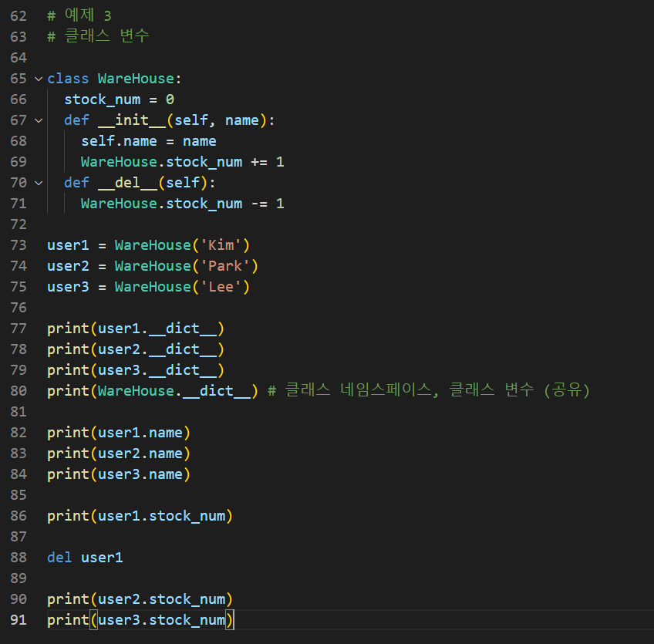Screen dimensions: 654x644
Task: Click line number 88
Action: pyautogui.click(x=19, y=558)
